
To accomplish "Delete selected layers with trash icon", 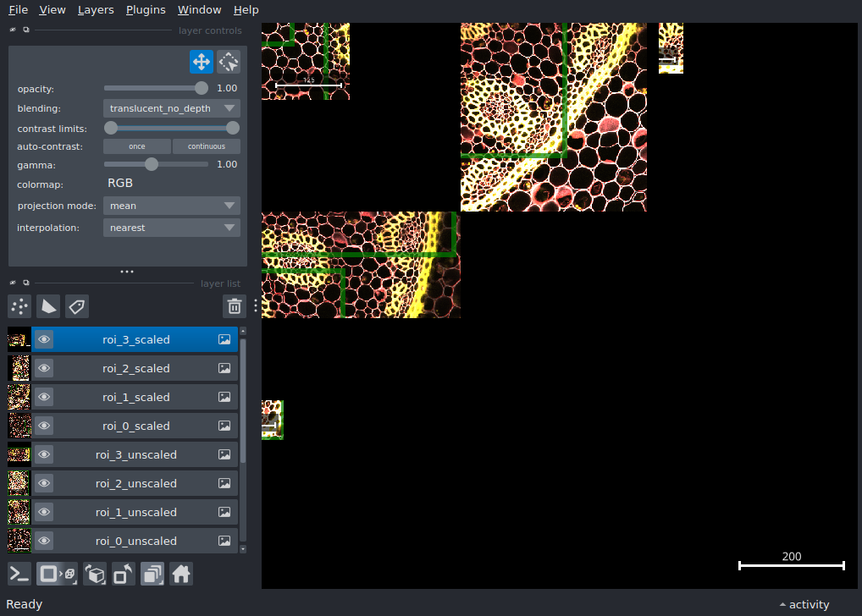I will point(235,306).
